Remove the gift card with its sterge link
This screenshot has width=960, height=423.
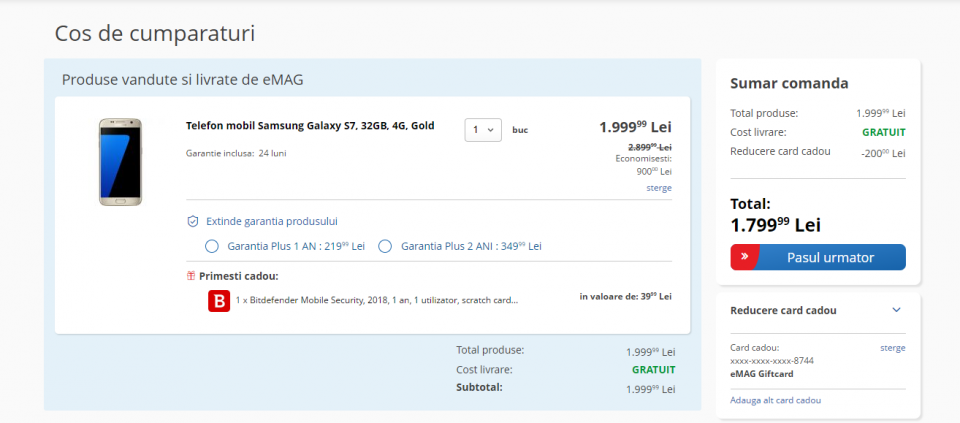click(892, 348)
